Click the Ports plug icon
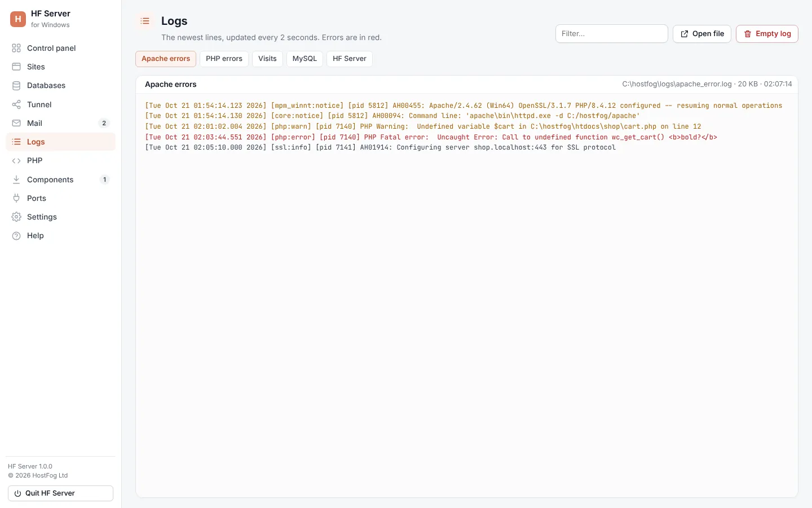The width and height of the screenshot is (812, 508). 16,198
